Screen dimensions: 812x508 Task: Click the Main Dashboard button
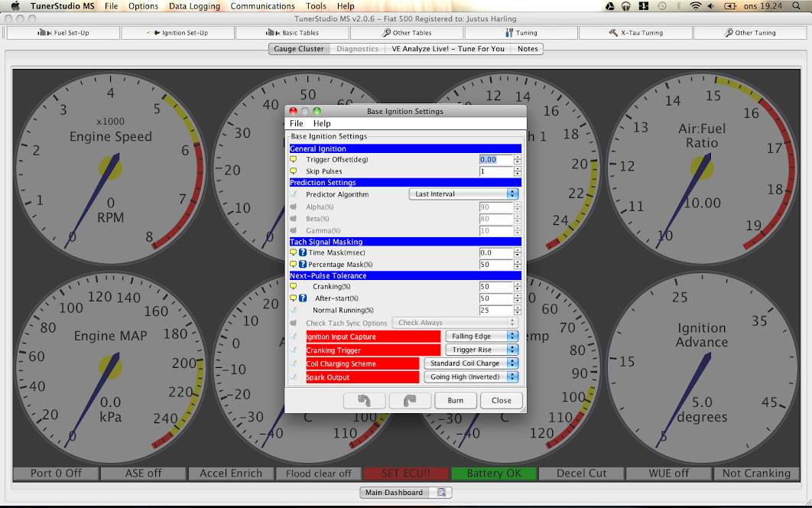tap(394, 493)
